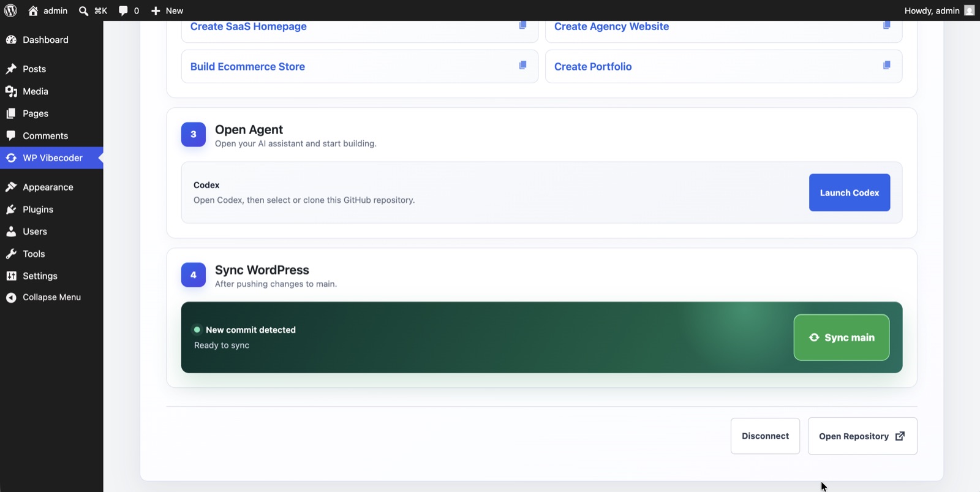Image resolution: width=980 pixels, height=492 pixels.
Task: Click the Build Ecommerce Store prompt link
Action: 247,67
